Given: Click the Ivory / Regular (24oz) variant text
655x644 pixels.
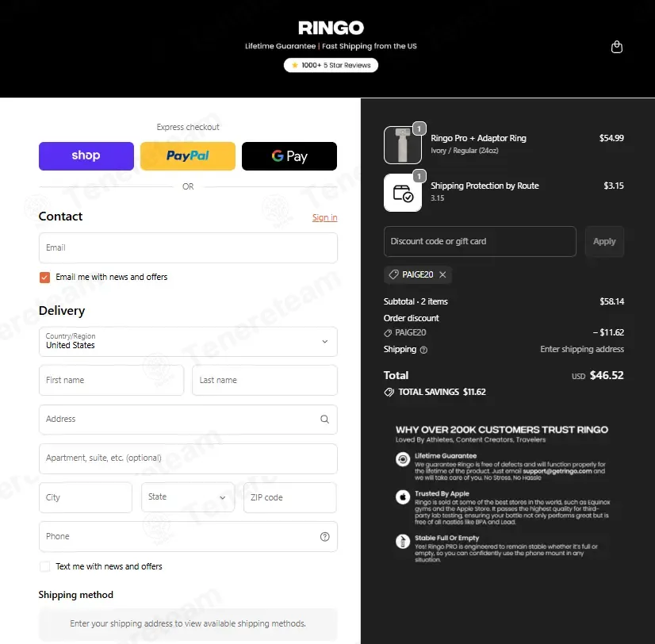Looking at the screenshot, I should (465, 151).
